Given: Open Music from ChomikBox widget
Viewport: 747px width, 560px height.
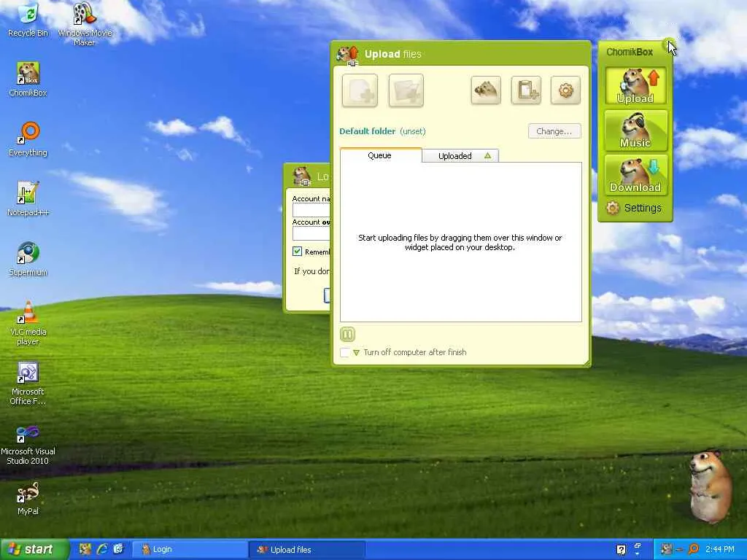Looking at the screenshot, I should click(635, 131).
